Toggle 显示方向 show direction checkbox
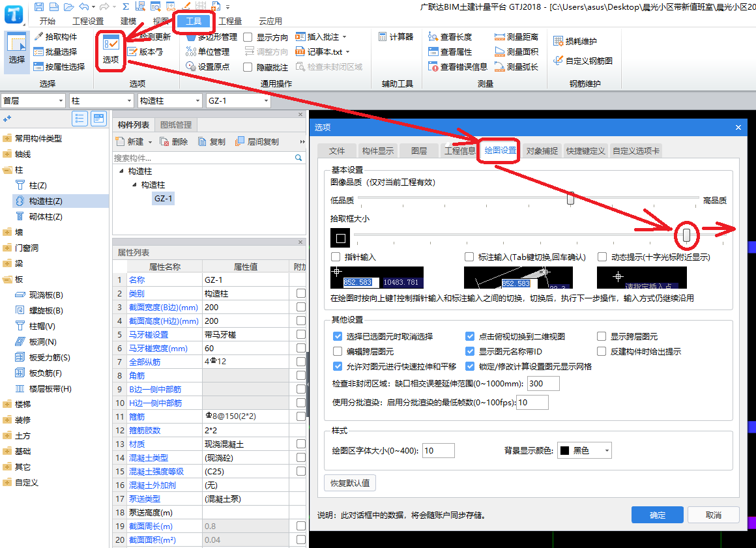The width and height of the screenshot is (756, 548). (x=248, y=37)
